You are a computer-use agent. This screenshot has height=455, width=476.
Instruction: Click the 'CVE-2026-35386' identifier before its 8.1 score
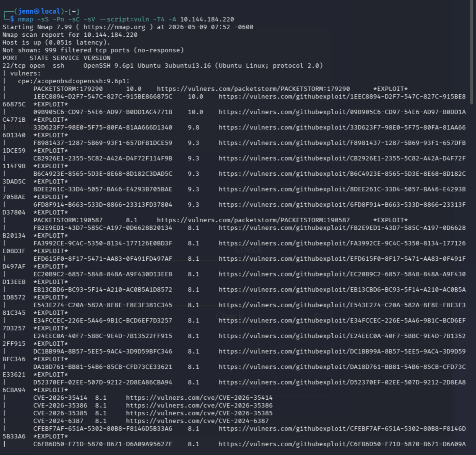60,405
